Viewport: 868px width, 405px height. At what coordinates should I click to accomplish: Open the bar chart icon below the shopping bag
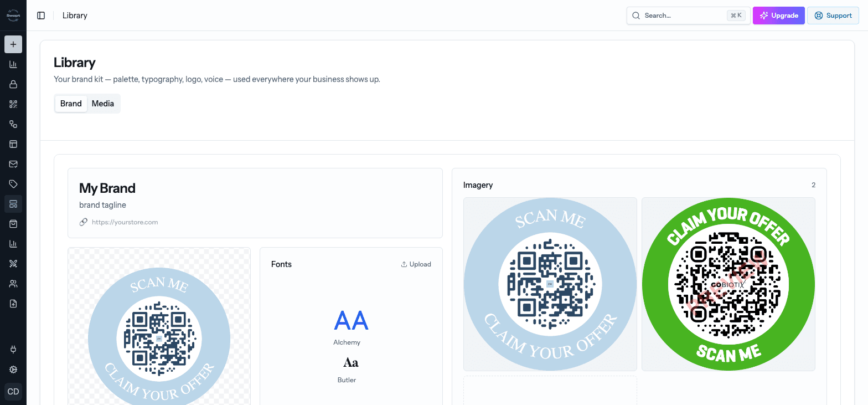[x=13, y=244]
